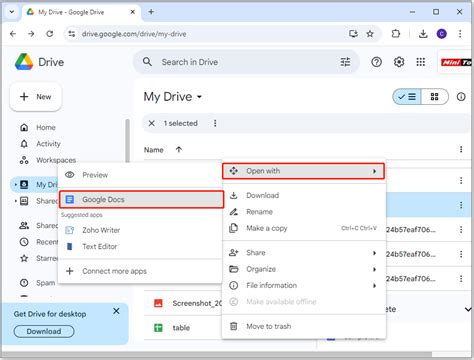This screenshot has width=474, height=360.
Task: Click the browser address bar URL
Action: pos(134,34)
